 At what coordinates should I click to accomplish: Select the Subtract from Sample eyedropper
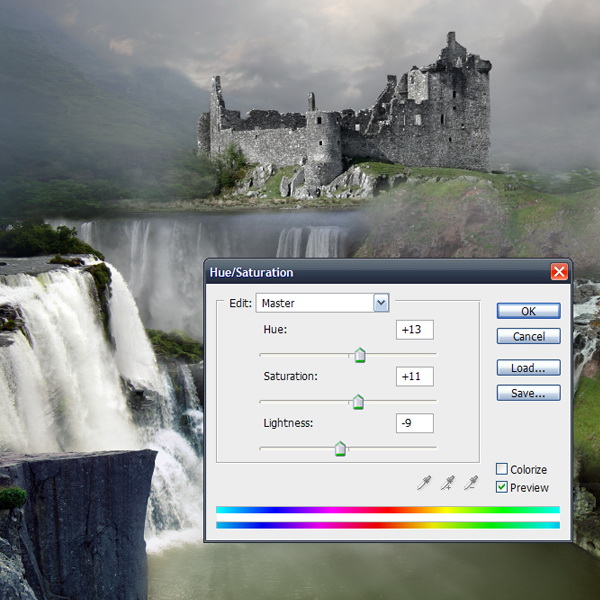click(x=474, y=484)
